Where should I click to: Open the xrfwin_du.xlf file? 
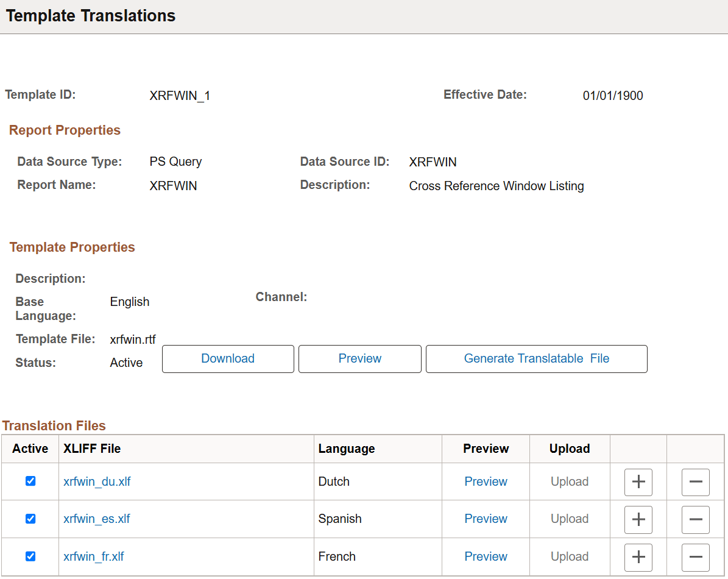tap(96, 481)
